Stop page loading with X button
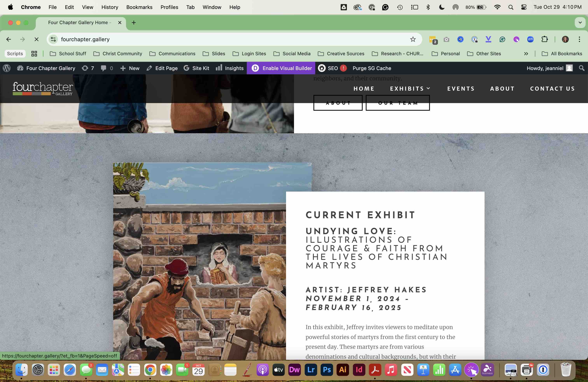The image size is (588, 382). pyautogui.click(x=36, y=39)
